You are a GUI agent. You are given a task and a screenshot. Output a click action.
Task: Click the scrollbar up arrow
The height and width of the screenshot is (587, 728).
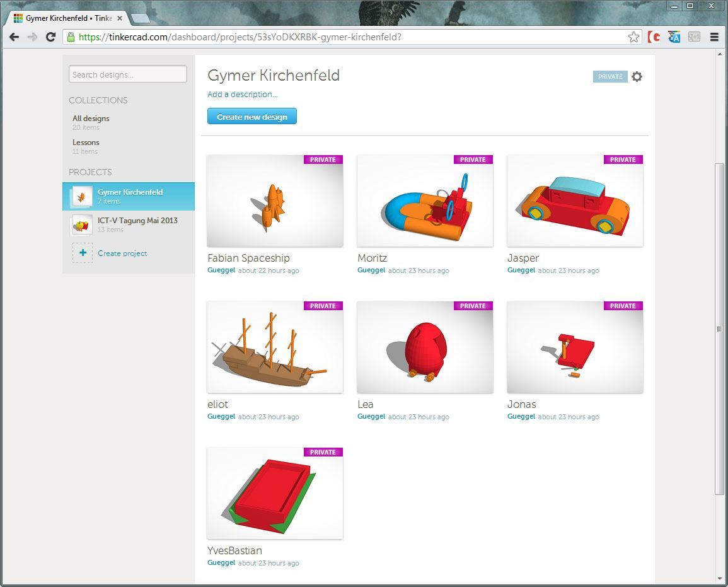(x=719, y=54)
